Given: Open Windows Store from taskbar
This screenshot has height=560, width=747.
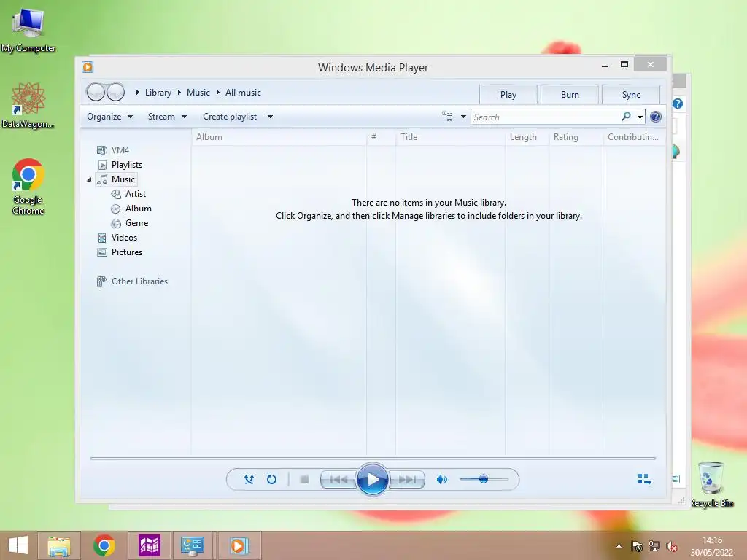Looking at the screenshot, I should tap(149, 545).
